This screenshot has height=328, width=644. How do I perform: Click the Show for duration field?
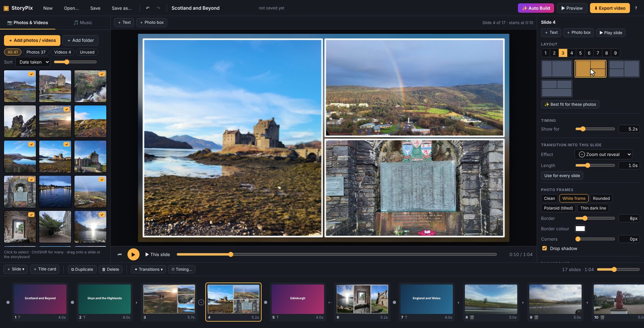click(629, 129)
